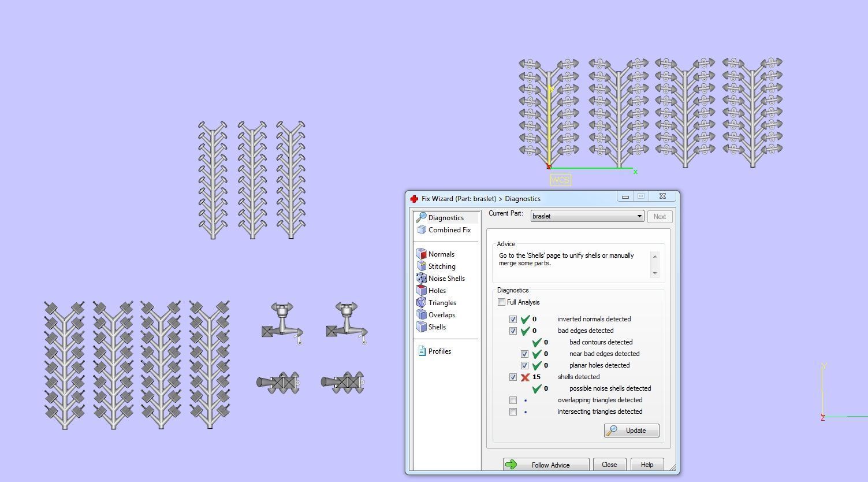Go to Profiles page label
Image resolution: width=868 pixels, height=482 pixels.
439,351
